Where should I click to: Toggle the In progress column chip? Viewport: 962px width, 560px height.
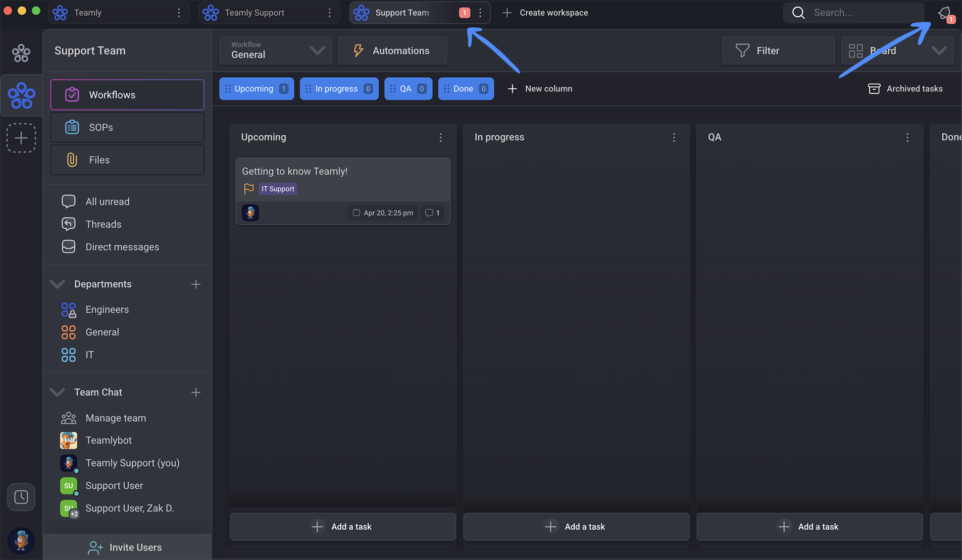(x=339, y=89)
